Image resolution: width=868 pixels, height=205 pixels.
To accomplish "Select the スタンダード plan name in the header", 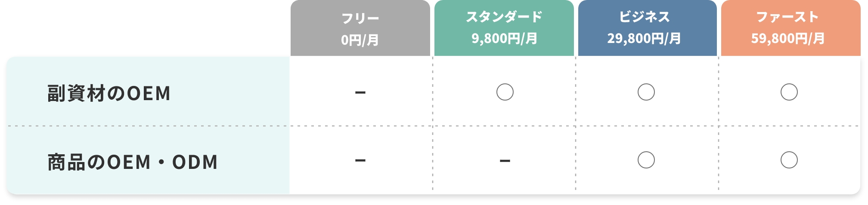I will tap(504, 17).
